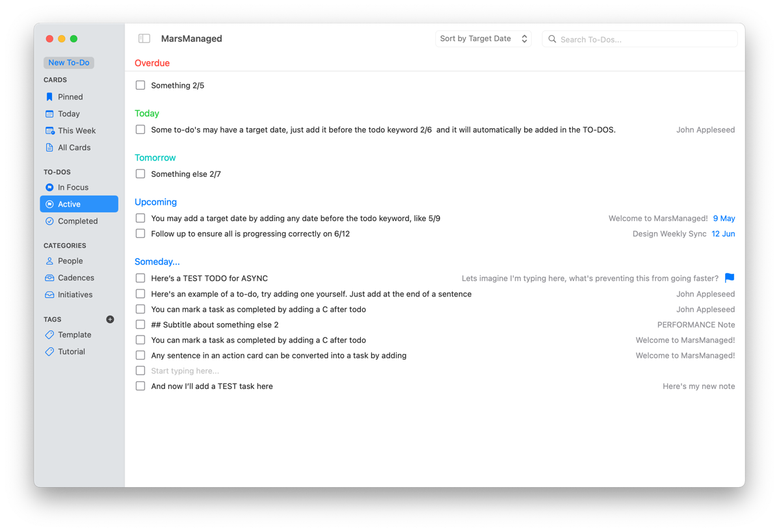Check the 'Some to-do's may have a target date' task
Screen dimensions: 779x532
click(140, 129)
